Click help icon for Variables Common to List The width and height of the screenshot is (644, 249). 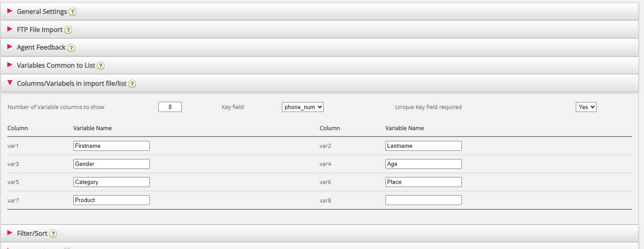[x=101, y=66]
